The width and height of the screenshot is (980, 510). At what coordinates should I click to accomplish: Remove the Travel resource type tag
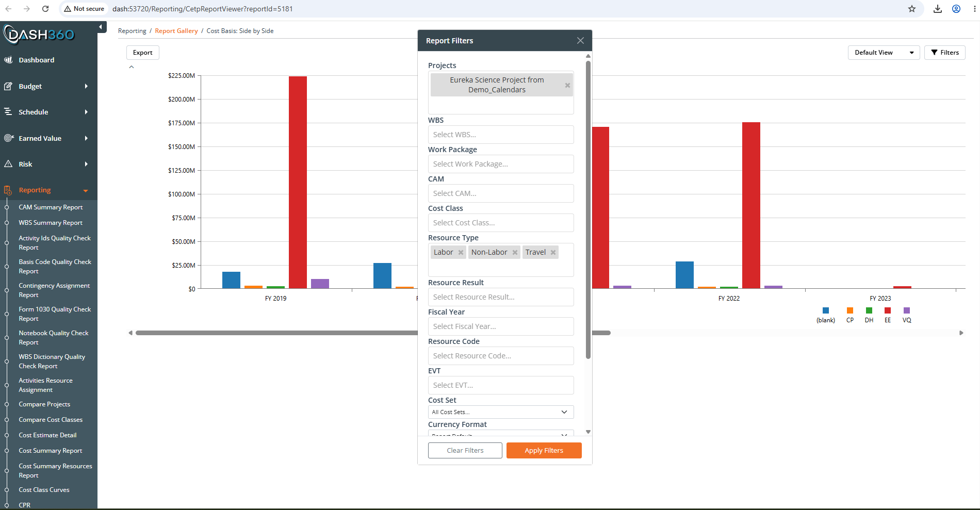(553, 252)
